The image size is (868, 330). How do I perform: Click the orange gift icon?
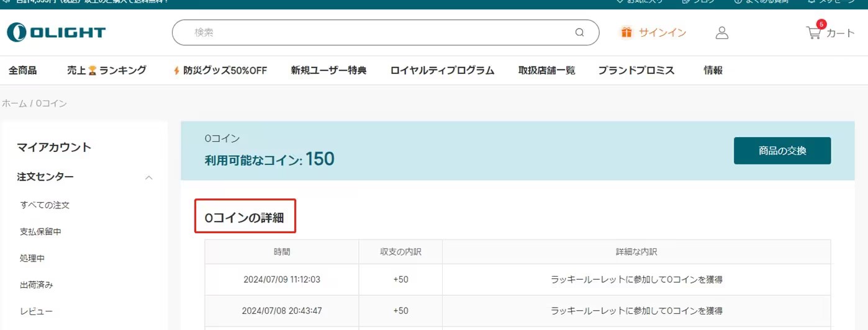point(626,32)
